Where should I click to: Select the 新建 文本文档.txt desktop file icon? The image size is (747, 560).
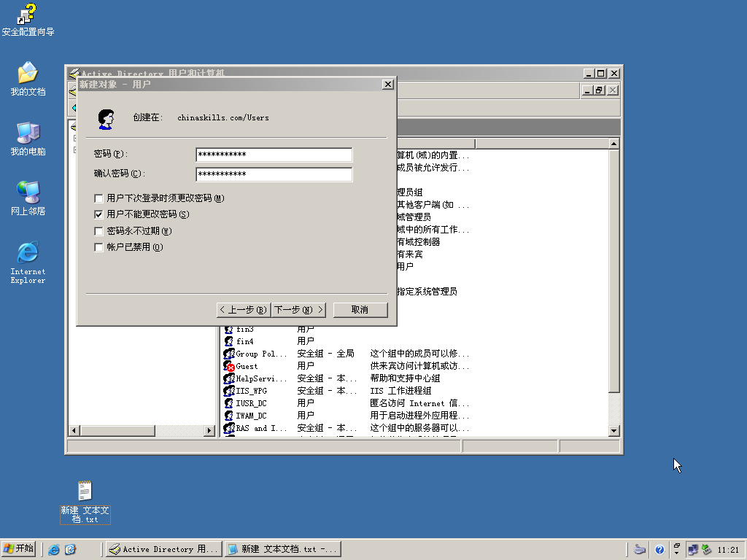point(85,502)
